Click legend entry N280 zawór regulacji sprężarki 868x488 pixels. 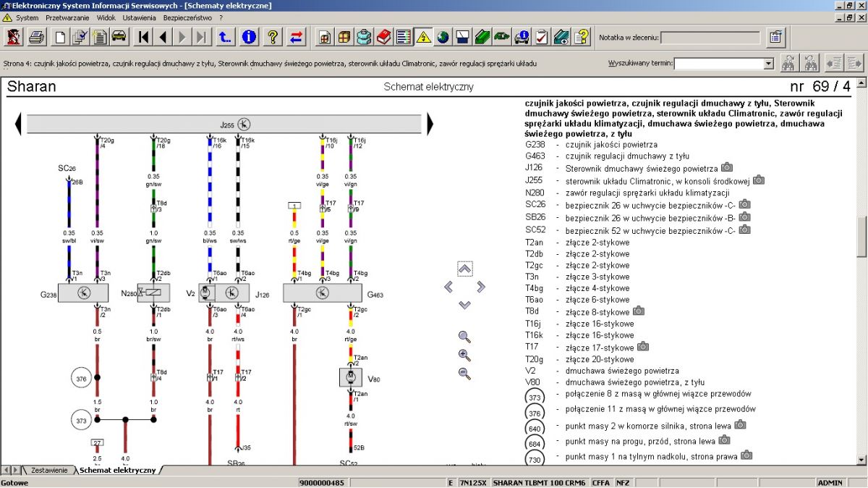coord(627,193)
